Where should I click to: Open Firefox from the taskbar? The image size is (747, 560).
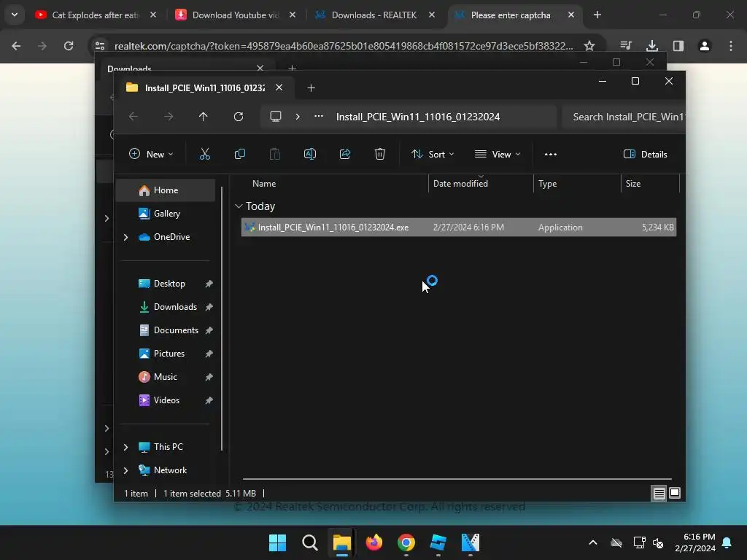[374, 542]
